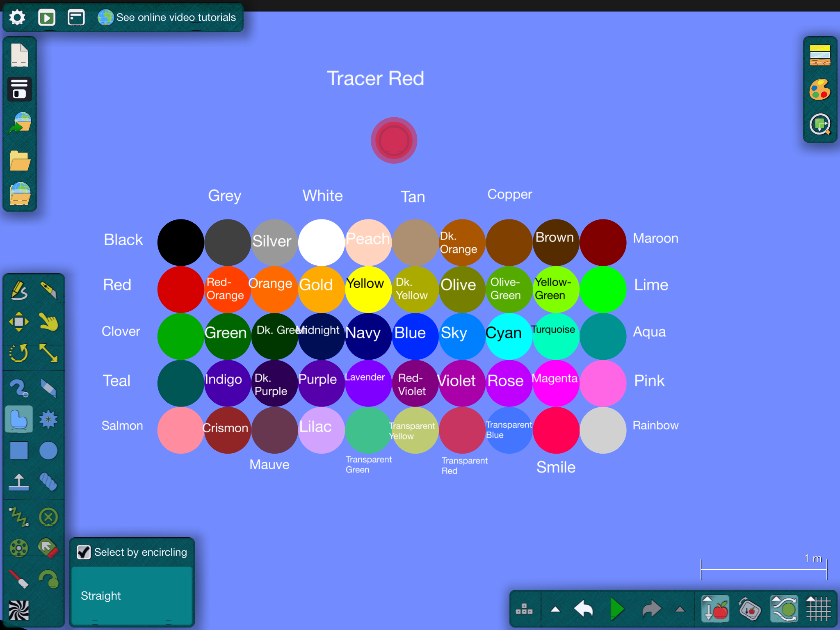Viewport: 840px width, 630px height.
Task: Pick the spring tool
Action: 19,517
